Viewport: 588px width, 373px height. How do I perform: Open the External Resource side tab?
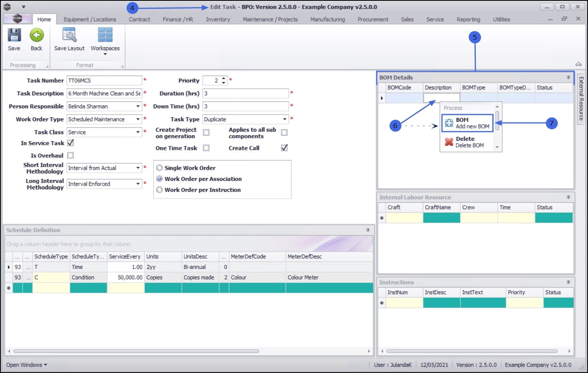581,99
